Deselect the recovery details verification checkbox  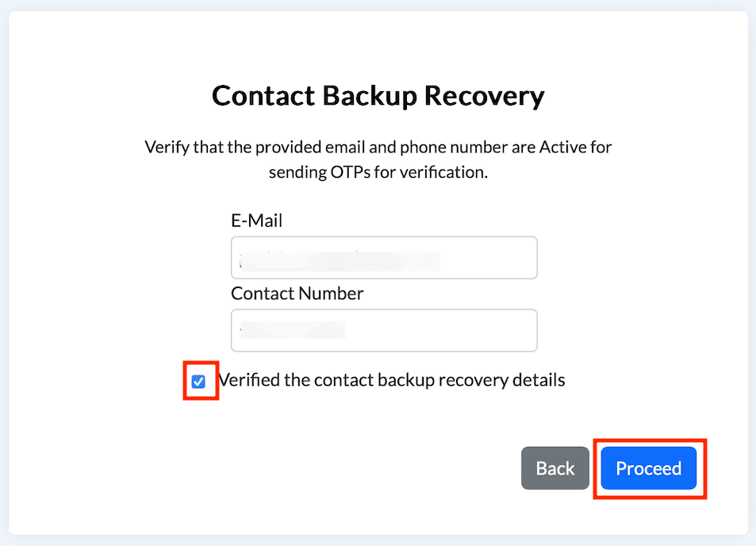[198, 382]
